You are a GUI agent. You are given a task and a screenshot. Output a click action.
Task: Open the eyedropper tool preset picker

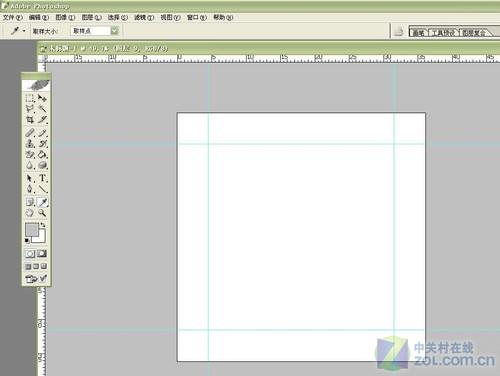point(17,31)
